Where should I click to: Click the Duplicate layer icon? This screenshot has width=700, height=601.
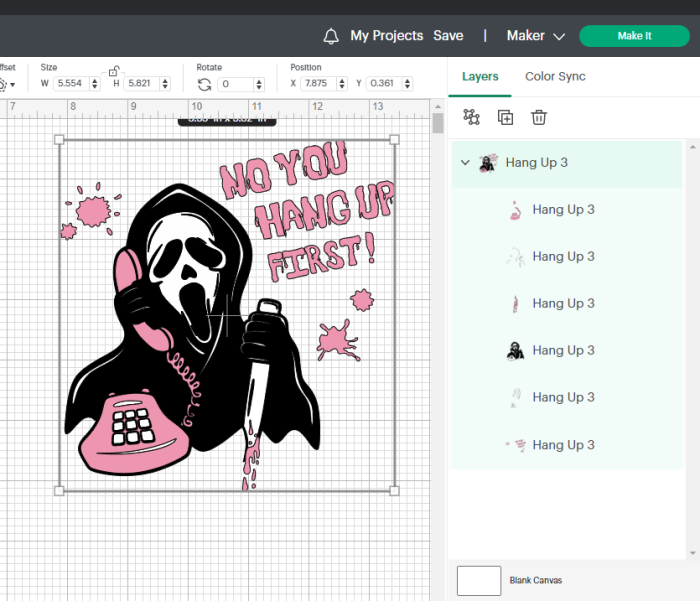pyautogui.click(x=505, y=117)
